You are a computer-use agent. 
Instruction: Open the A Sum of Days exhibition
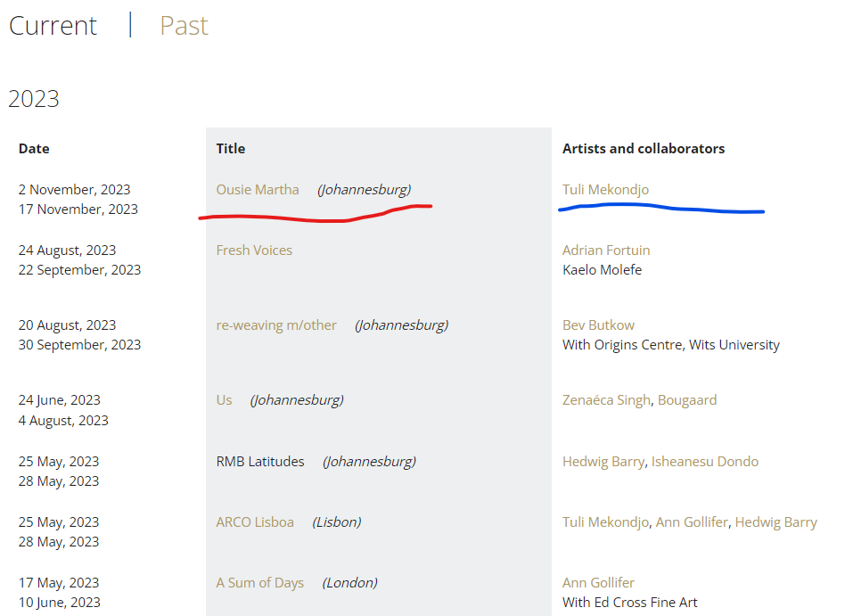coord(259,583)
